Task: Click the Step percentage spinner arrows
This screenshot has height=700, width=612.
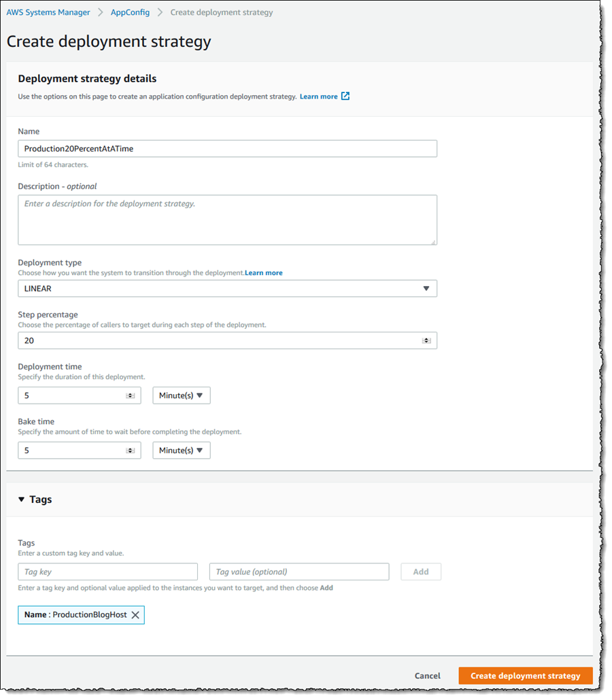Action: (426, 340)
